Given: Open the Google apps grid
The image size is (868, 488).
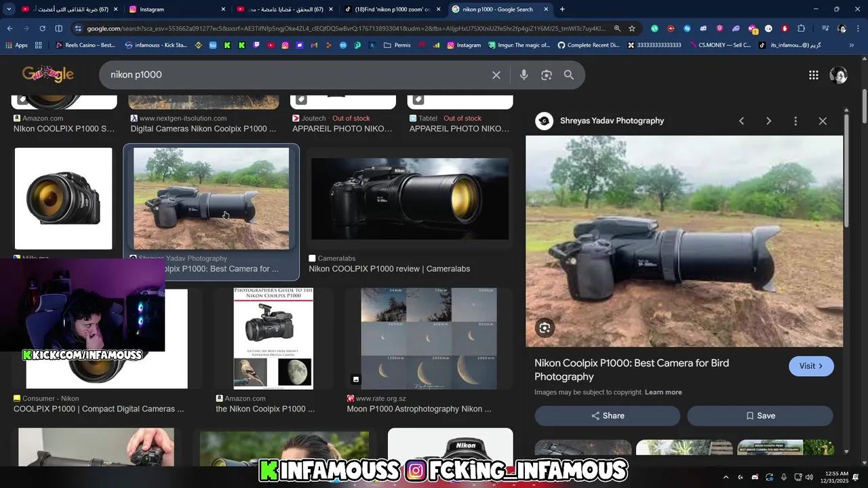Looking at the screenshot, I should pos(814,75).
